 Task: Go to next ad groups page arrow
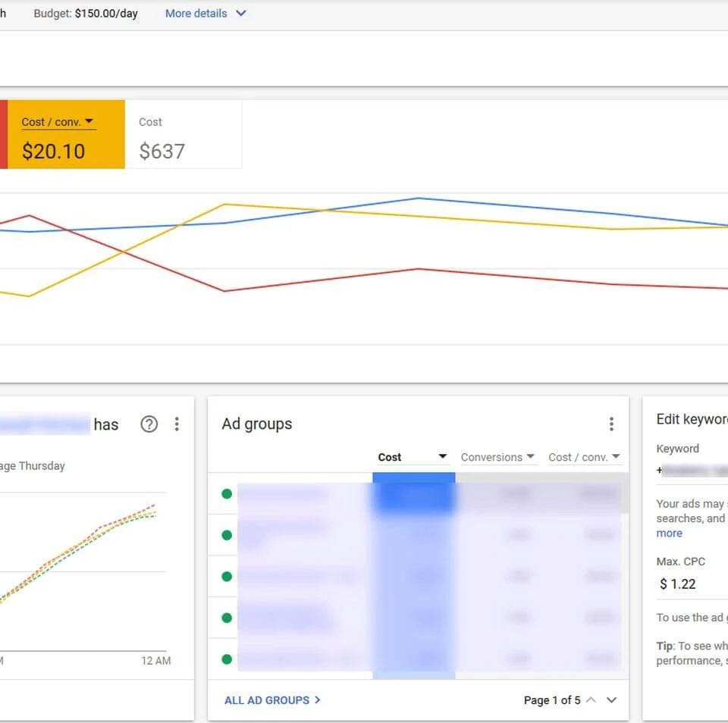611,700
